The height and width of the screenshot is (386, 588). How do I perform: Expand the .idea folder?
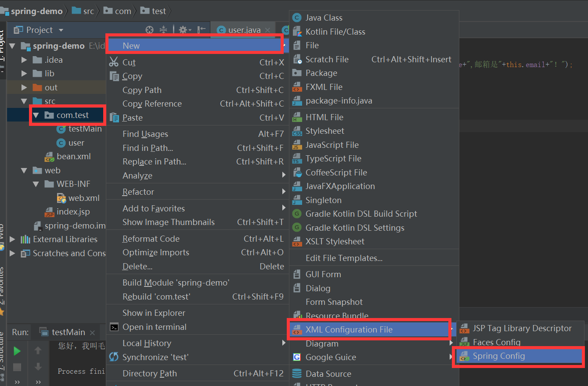[x=24, y=60]
